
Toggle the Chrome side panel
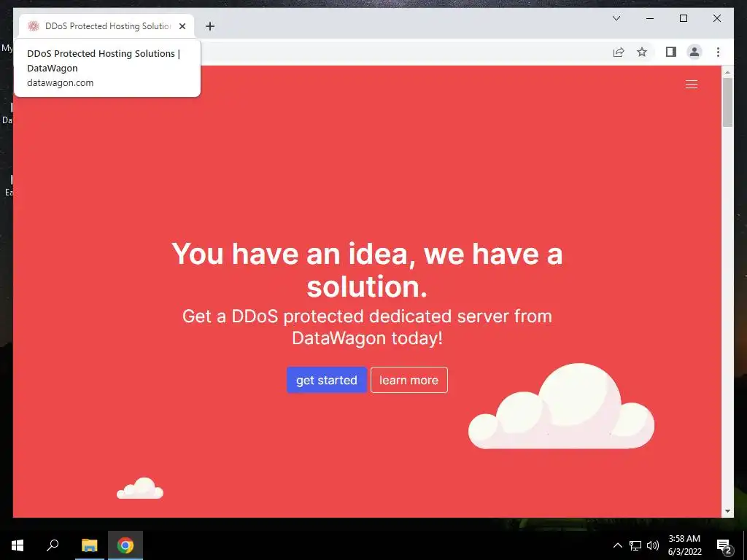click(x=671, y=52)
